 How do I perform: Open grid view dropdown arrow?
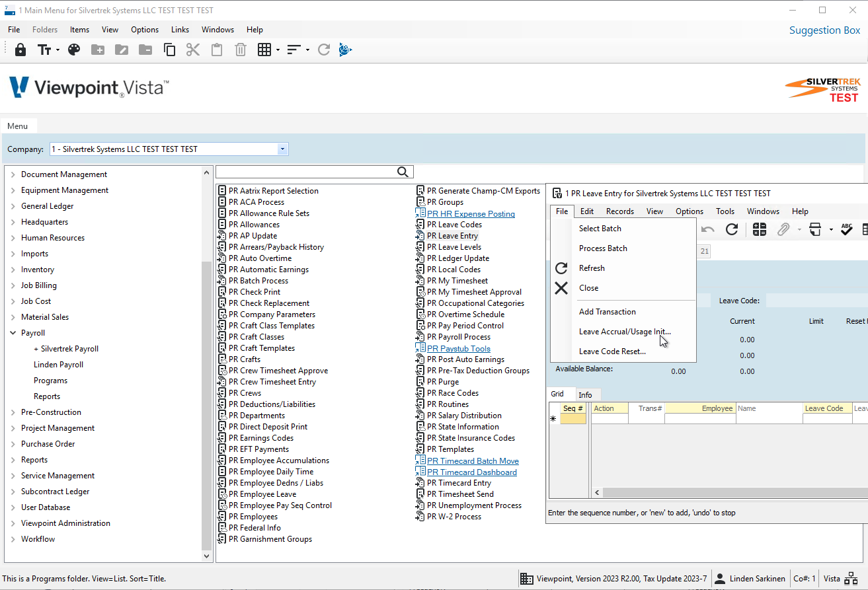[278, 50]
